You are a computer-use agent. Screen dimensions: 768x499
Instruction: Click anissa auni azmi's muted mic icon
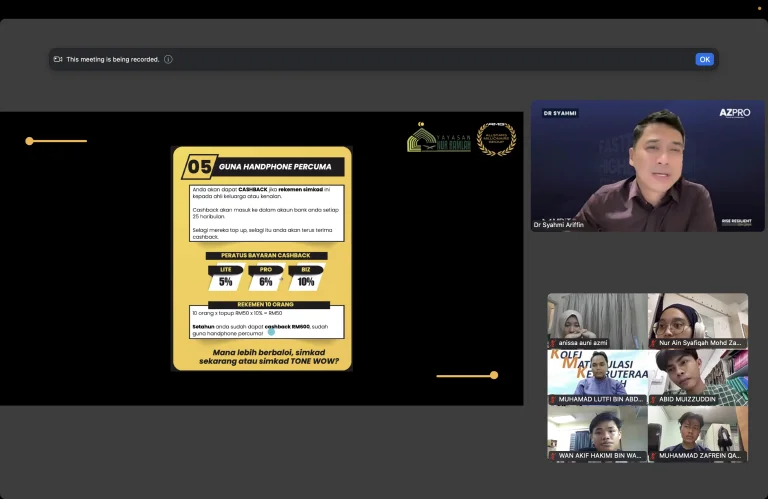point(553,343)
